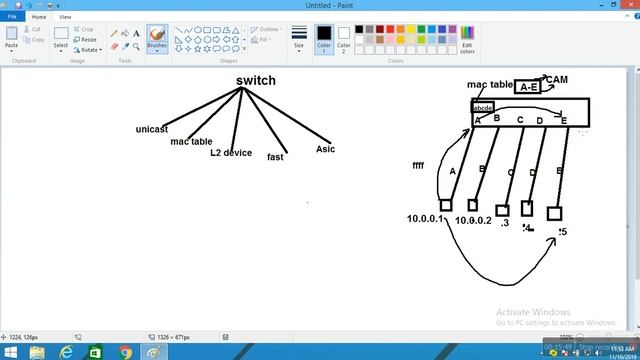Click the Crop button
The height and width of the screenshot is (360, 640).
83,29
